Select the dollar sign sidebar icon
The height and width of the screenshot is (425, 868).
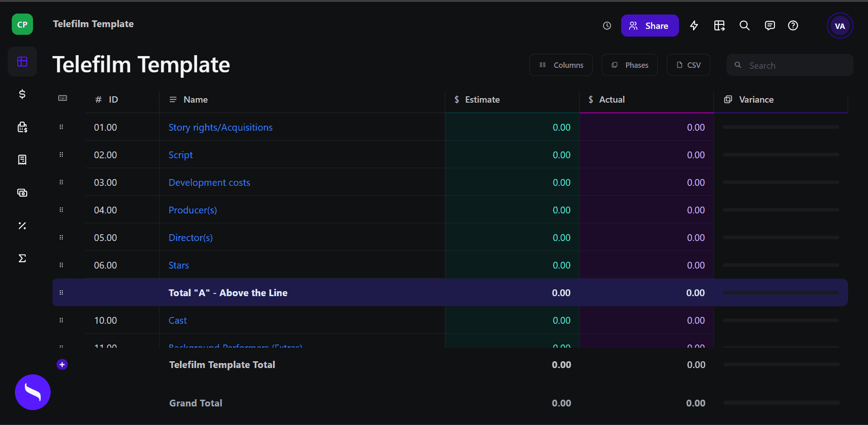click(22, 94)
